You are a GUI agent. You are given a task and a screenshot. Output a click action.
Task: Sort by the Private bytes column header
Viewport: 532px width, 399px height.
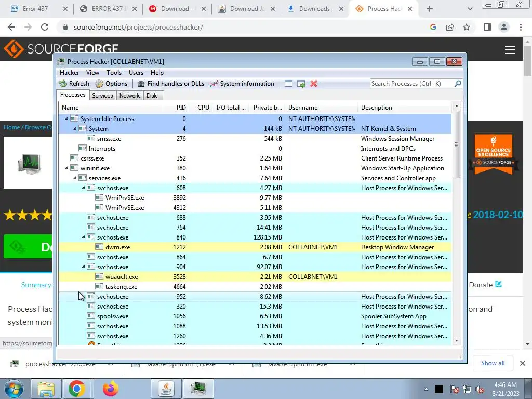point(268,108)
